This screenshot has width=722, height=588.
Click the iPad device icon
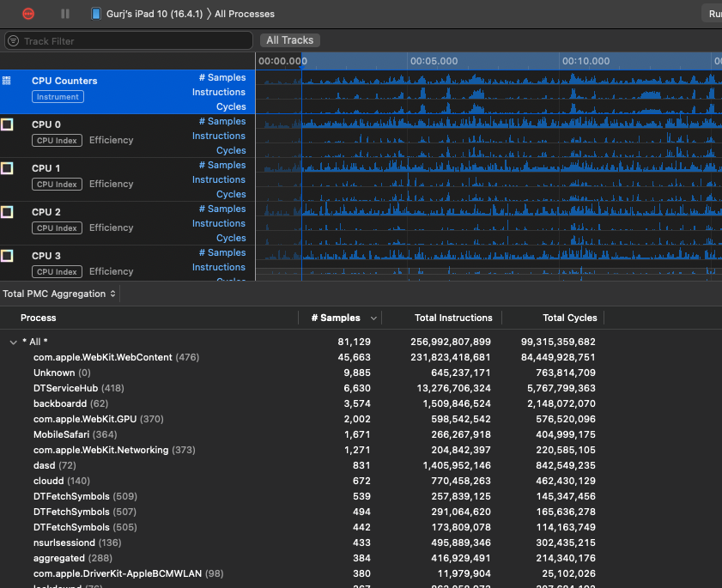point(94,14)
